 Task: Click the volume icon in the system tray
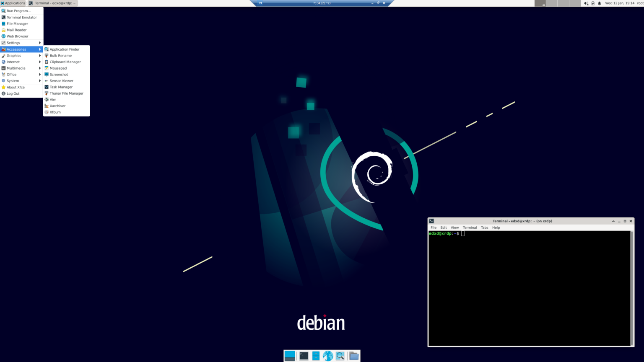(x=586, y=3)
